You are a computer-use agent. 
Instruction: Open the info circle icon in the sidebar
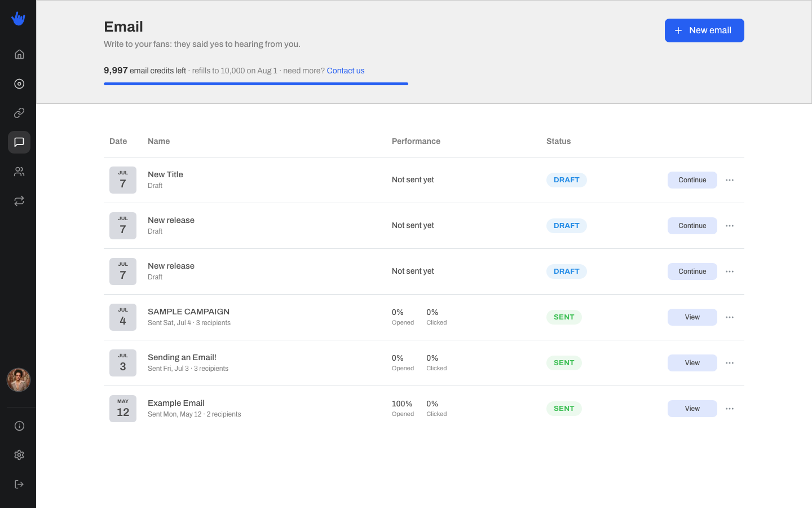click(19, 426)
